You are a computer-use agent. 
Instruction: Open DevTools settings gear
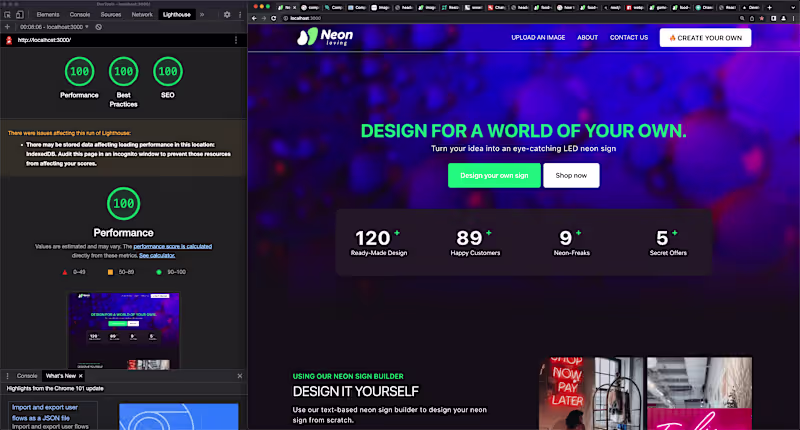coord(227,15)
